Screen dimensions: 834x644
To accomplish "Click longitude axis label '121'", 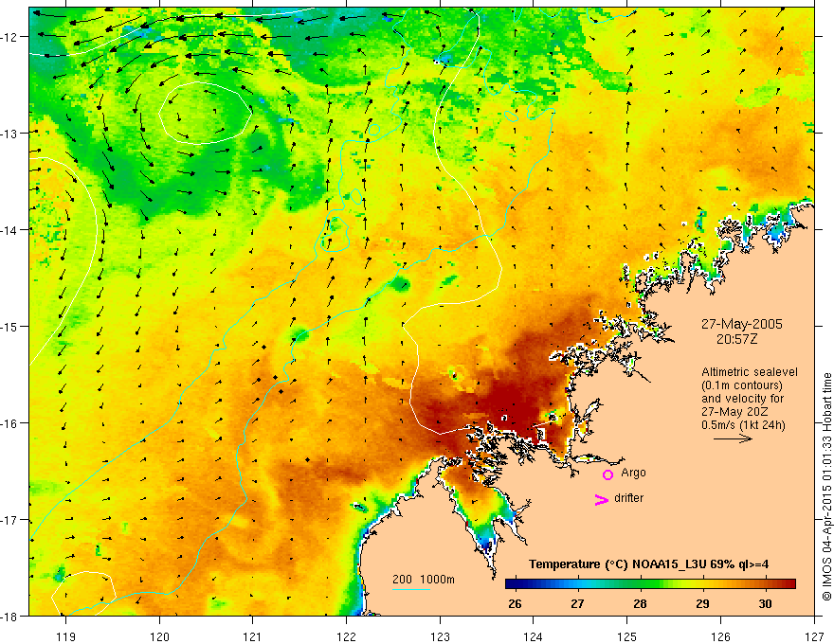I will pyautogui.click(x=253, y=637).
